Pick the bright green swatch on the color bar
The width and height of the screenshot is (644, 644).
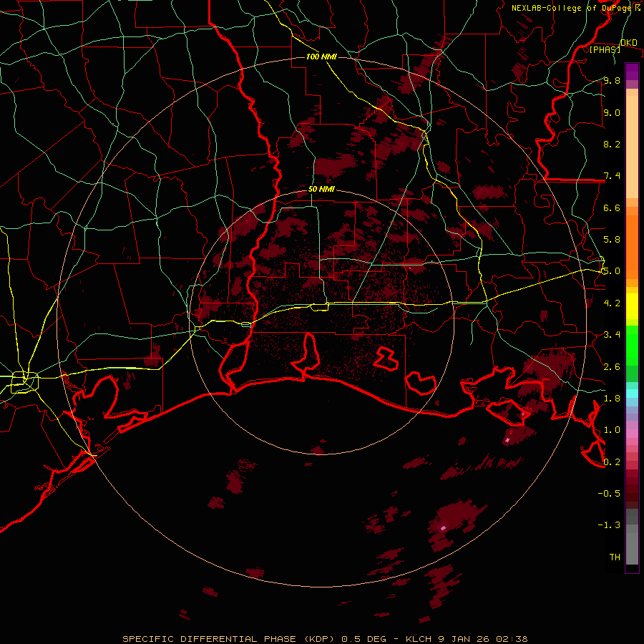632,345
